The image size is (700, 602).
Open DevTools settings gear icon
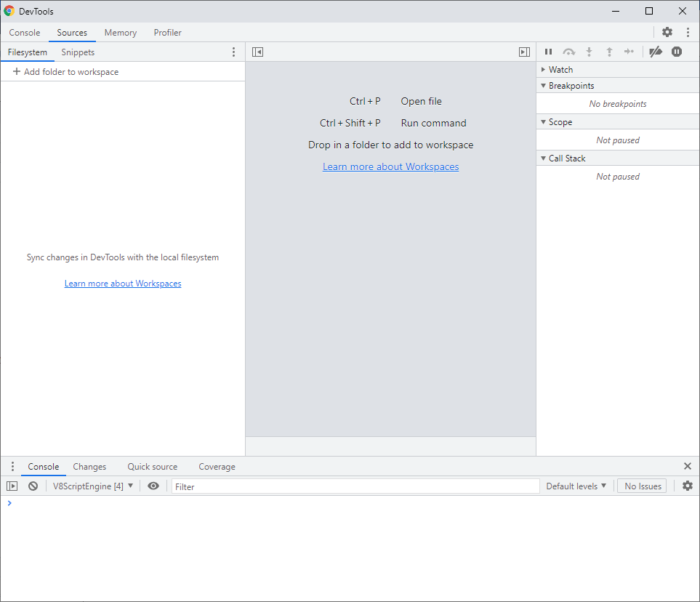point(667,32)
